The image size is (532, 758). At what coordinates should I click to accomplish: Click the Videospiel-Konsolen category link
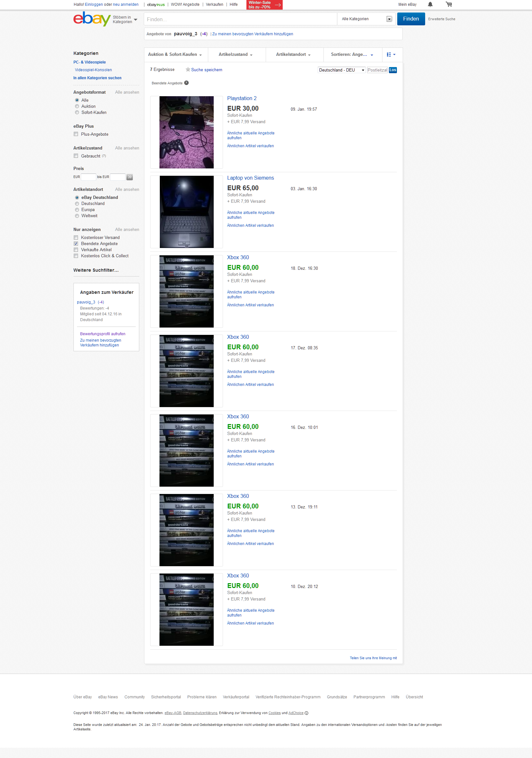pyautogui.click(x=93, y=70)
